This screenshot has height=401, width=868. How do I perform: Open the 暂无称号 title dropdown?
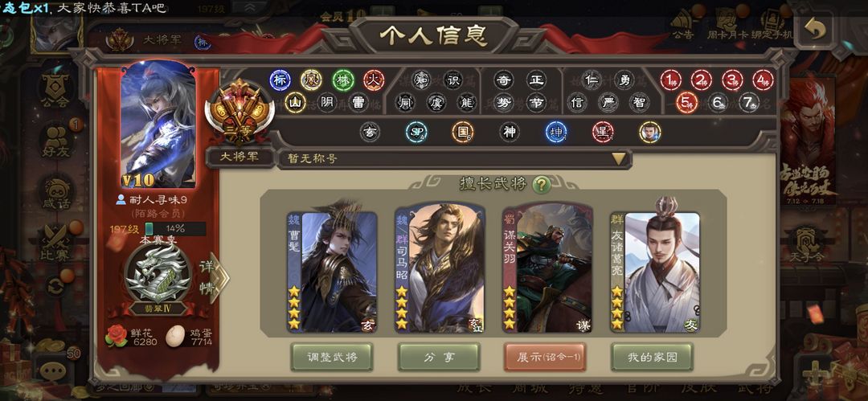click(454, 158)
